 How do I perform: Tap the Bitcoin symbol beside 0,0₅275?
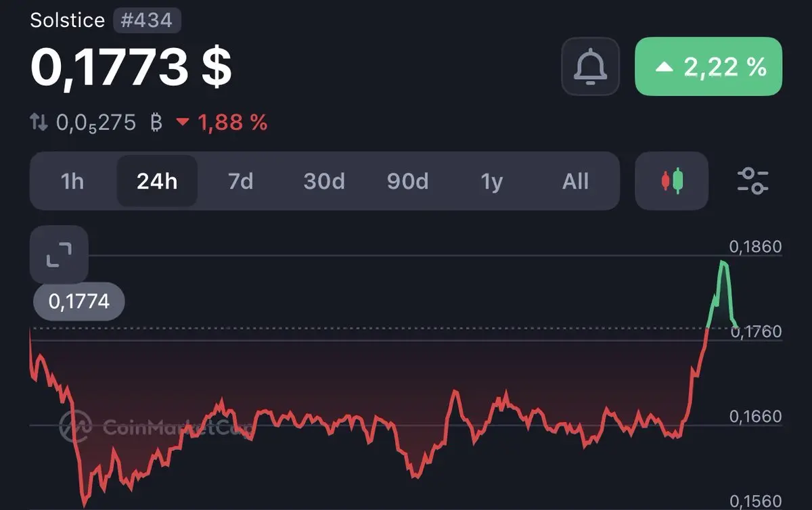click(156, 122)
